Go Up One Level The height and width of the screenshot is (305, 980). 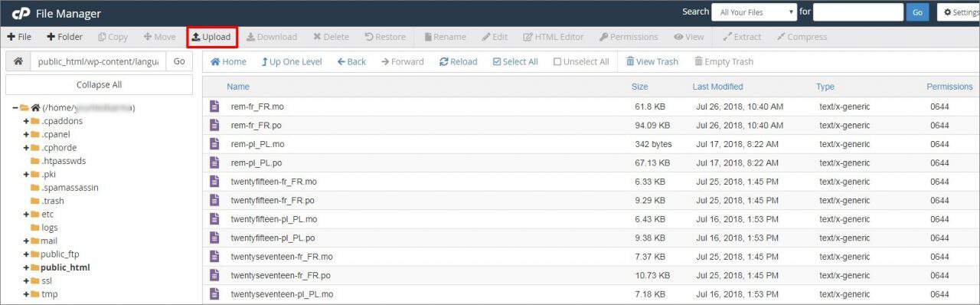point(291,61)
